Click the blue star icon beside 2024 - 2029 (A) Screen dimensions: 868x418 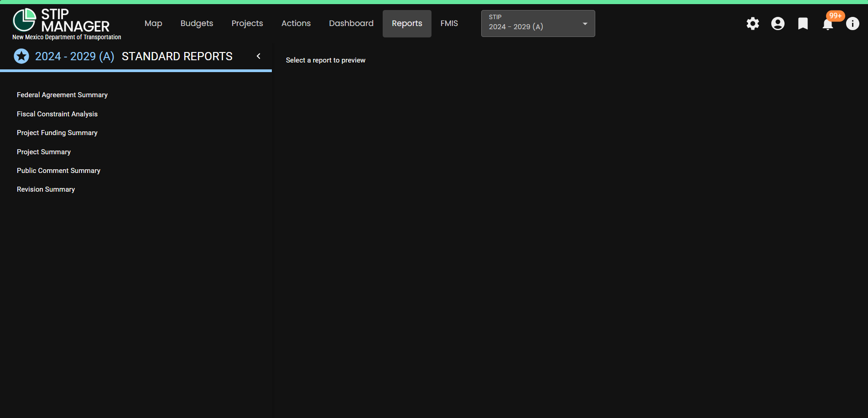[21, 56]
